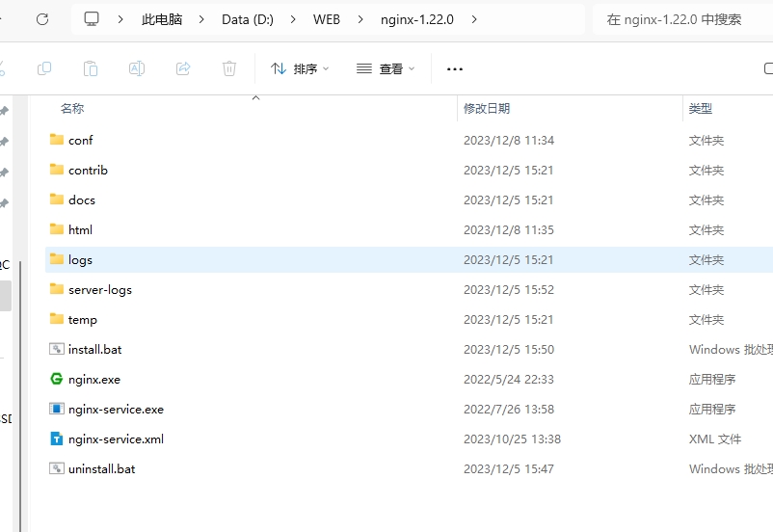Click the green nginx.exe application icon
This screenshot has width=773, height=532.
(x=57, y=379)
